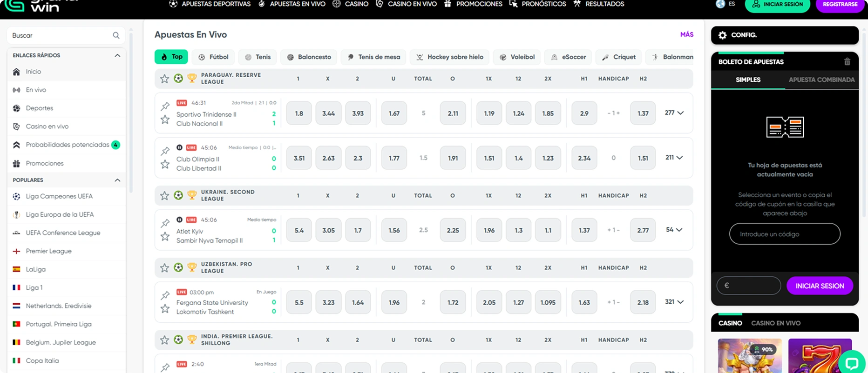Click the Liga Campeones UEFA logo icon
Image resolution: width=868 pixels, height=373 pixels.
click(x=16, y=196)
